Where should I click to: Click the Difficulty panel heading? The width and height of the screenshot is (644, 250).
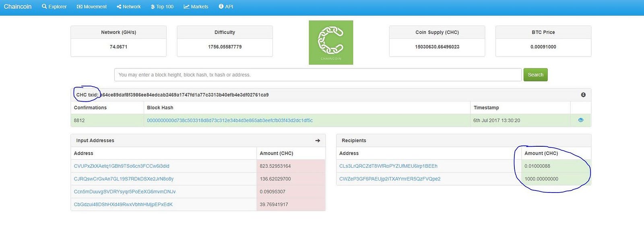pos(225,32)
